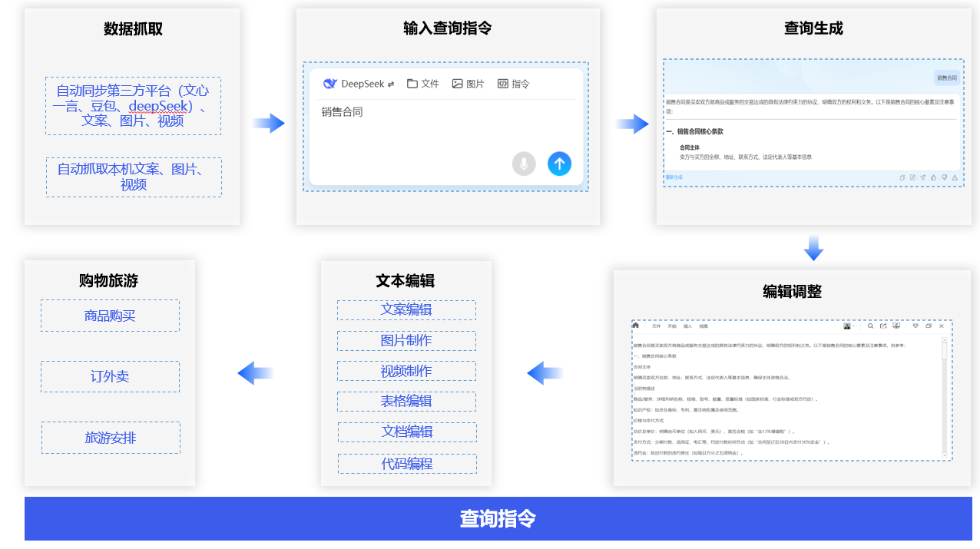The width and height of the screenshot is (980, 549).
Task: Click the 重新生成 regenerate link
Action: 674,177
